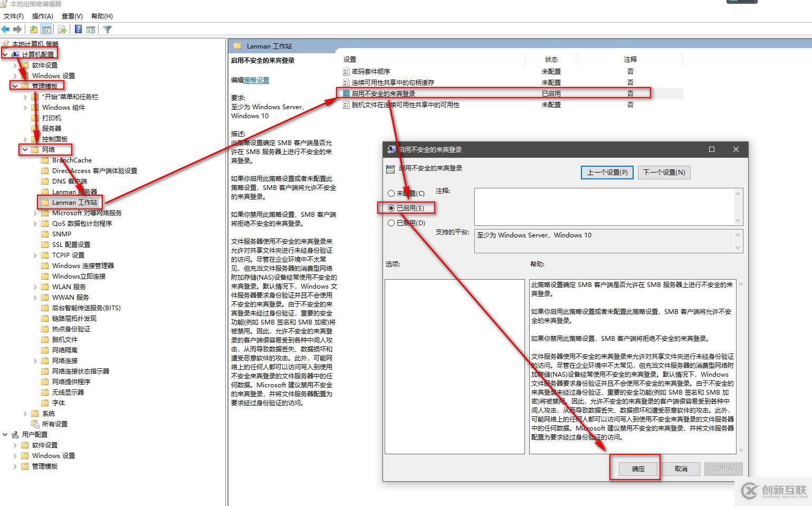
Task: Select the 网络连接状态指示器 tree item
Action: pos(81,371)
